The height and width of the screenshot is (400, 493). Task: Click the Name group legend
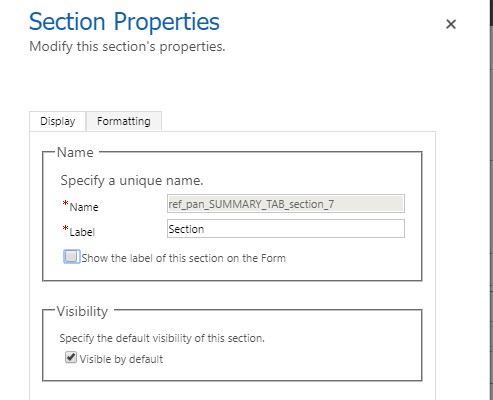[75, 152]
